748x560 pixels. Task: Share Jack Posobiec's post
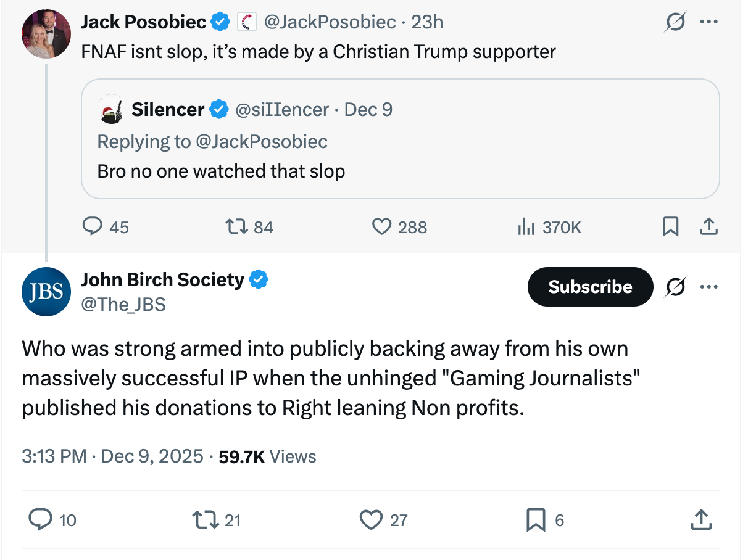click(709, 227)
